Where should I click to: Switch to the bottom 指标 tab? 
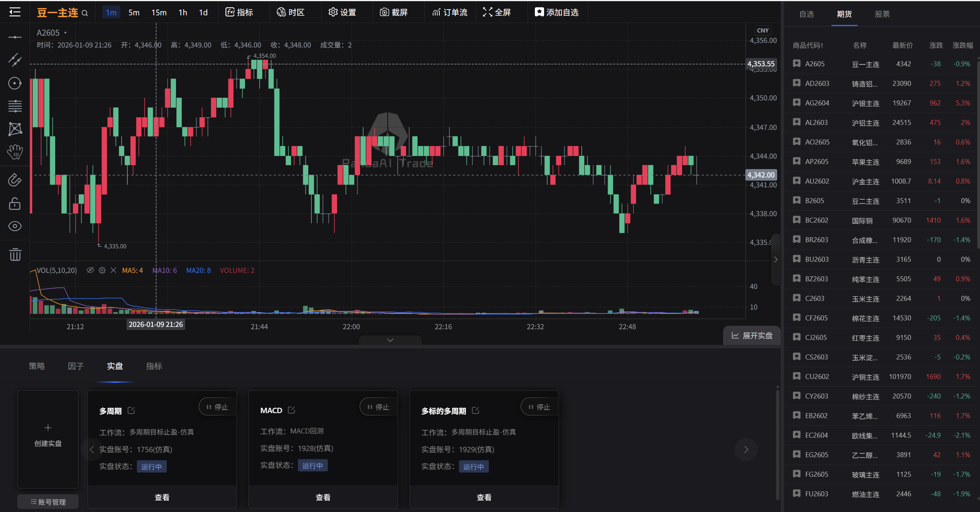(x=154, y=366)
